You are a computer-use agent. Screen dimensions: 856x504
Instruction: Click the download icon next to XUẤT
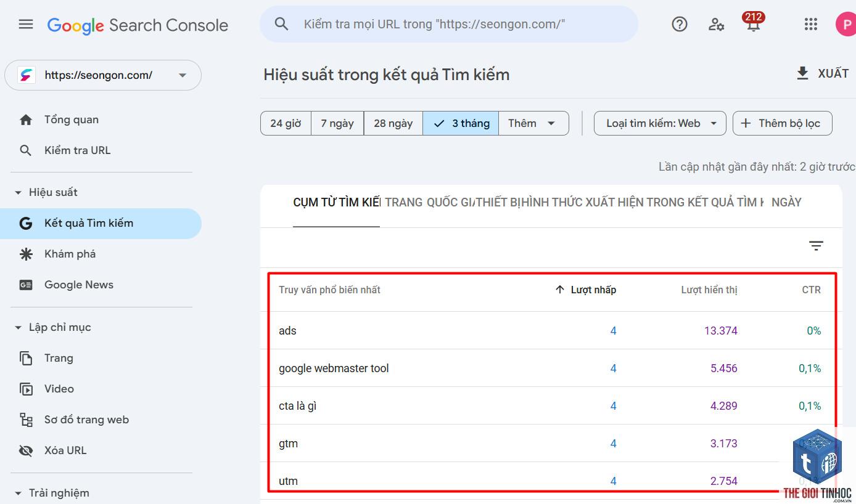(802, 73)
